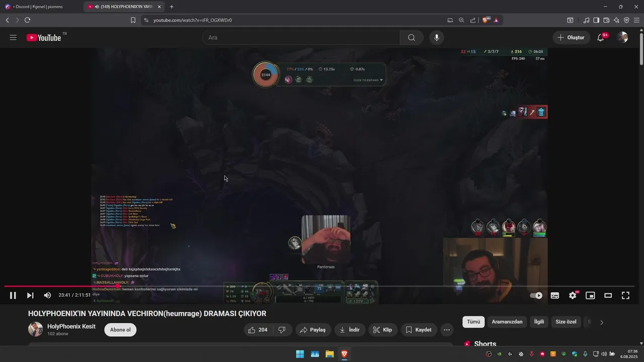Open Brave Rewards triangle icon

(496, 20)
